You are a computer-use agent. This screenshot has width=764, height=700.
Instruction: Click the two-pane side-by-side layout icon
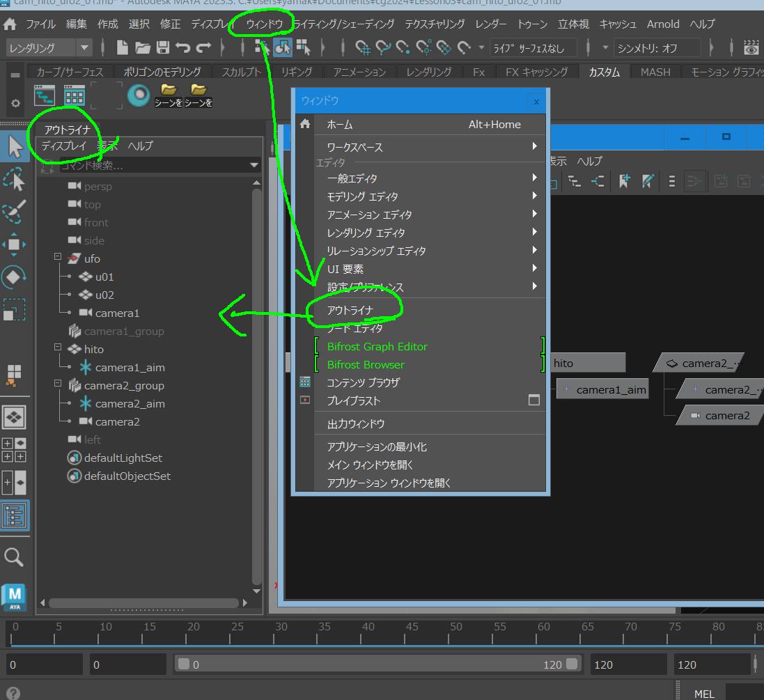(14, 483)
